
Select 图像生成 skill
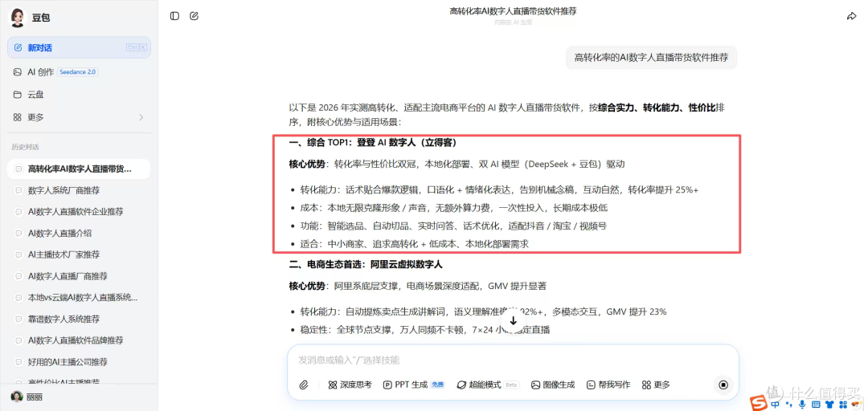click(553, 385)
